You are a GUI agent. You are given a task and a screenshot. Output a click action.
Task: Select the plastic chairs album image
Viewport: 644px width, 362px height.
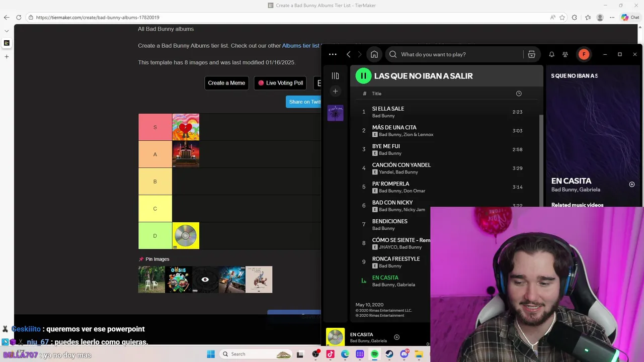point(151,280)
